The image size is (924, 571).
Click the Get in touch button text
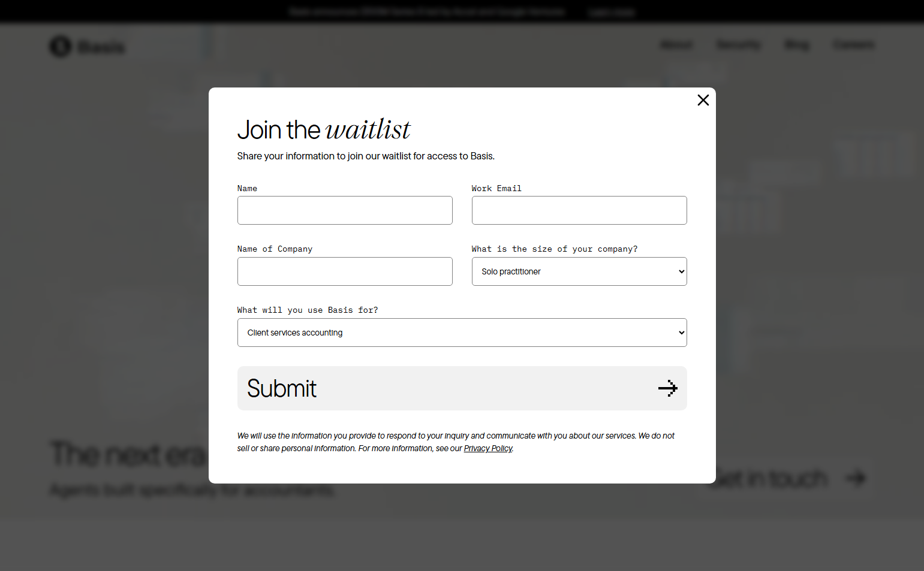pyautogui.click(x=769, y=478)
